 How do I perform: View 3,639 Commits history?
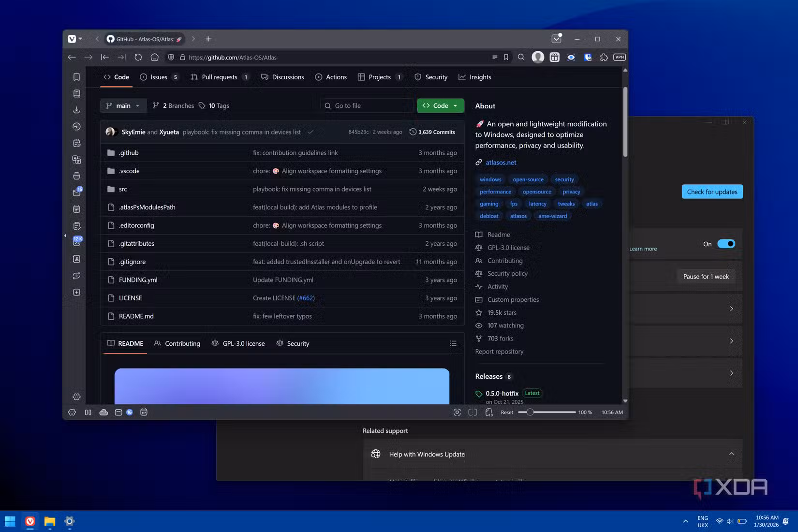click(432, 132)
